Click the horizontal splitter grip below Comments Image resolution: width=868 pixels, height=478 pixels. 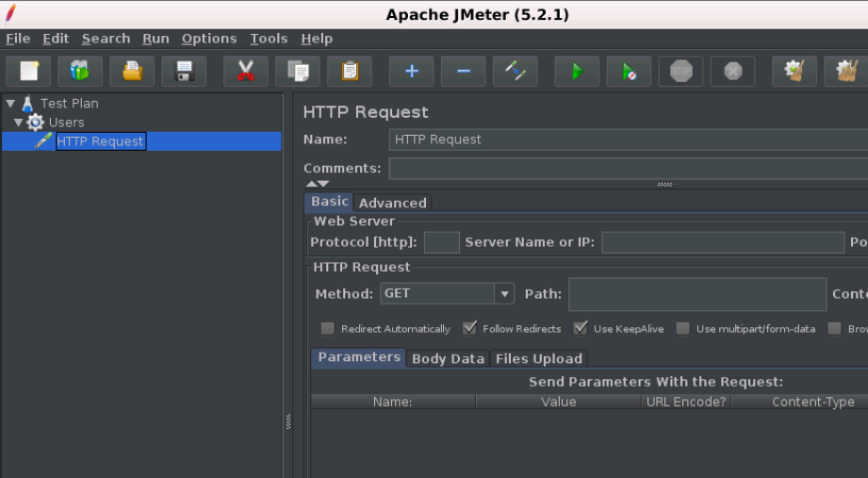pyautogui.click(x=664, y=185)
